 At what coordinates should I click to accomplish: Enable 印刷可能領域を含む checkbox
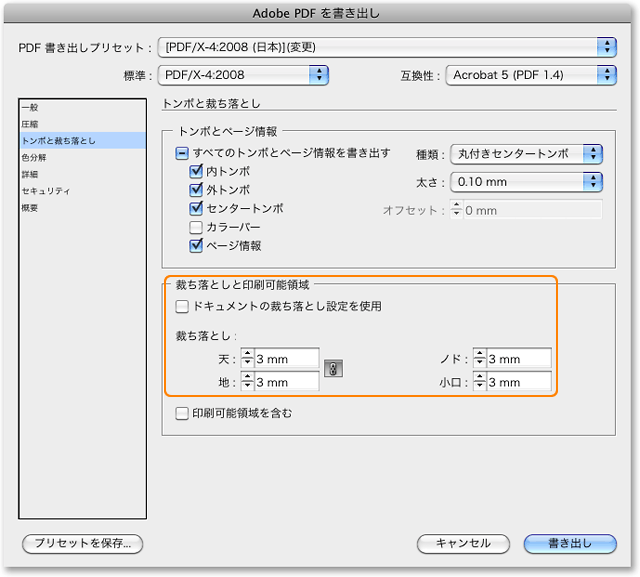tap(182, 412)
